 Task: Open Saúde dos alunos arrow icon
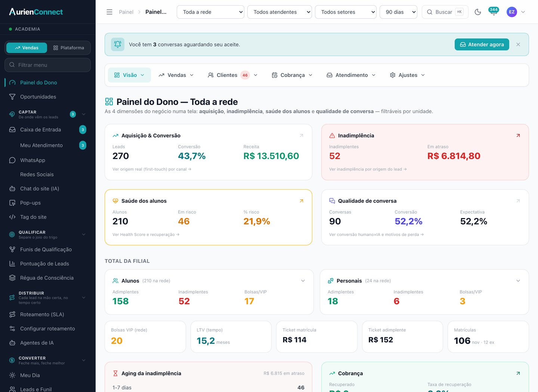pyautogui.click(x=302, y=201)
